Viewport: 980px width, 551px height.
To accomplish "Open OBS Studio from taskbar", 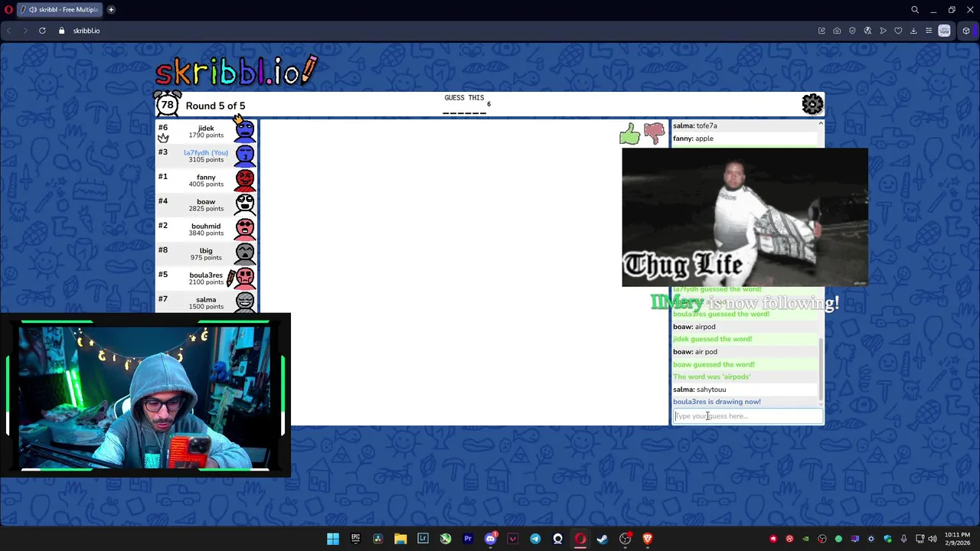I will pos(626,539).
